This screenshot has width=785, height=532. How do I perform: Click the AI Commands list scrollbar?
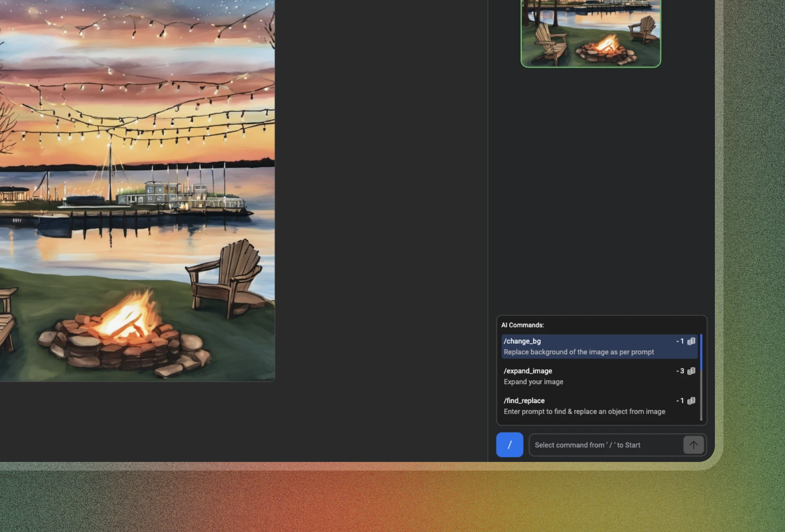[701, 377]
